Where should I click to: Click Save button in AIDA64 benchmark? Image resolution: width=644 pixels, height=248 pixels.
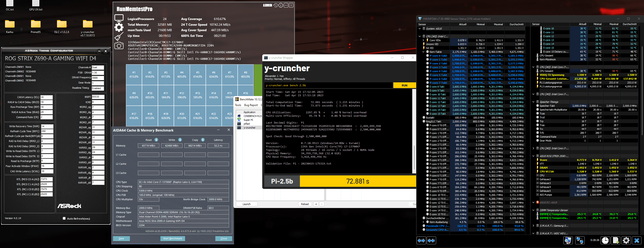point(121,238)
